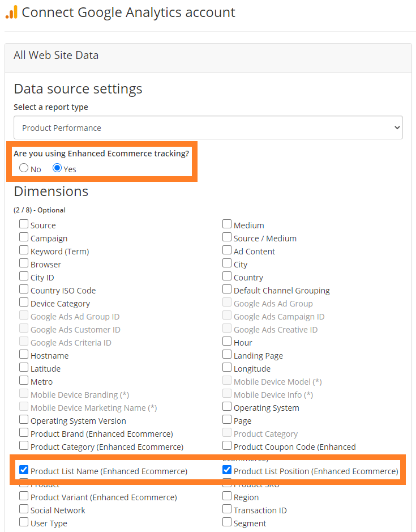Enable the Ad Content dimension
The width and height of the screenshot is (416, 532).
[227, 250]
